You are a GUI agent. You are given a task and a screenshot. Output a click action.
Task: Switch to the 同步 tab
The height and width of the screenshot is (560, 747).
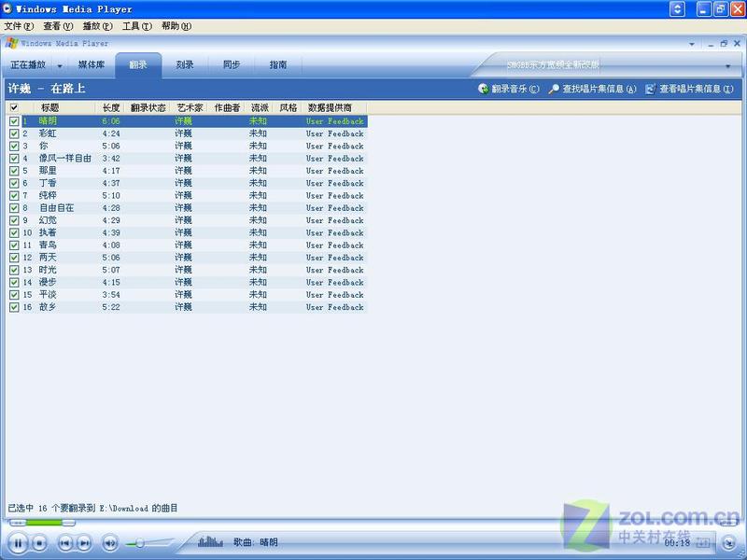point(232,64)
